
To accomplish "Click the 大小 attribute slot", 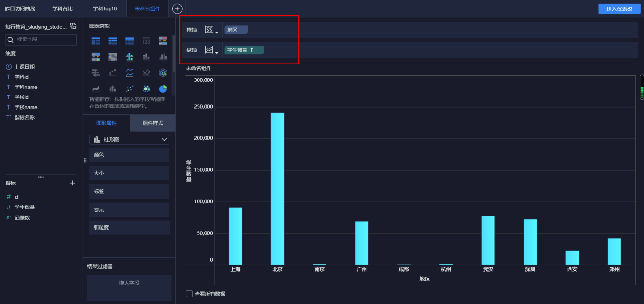I will click(129, 173).
